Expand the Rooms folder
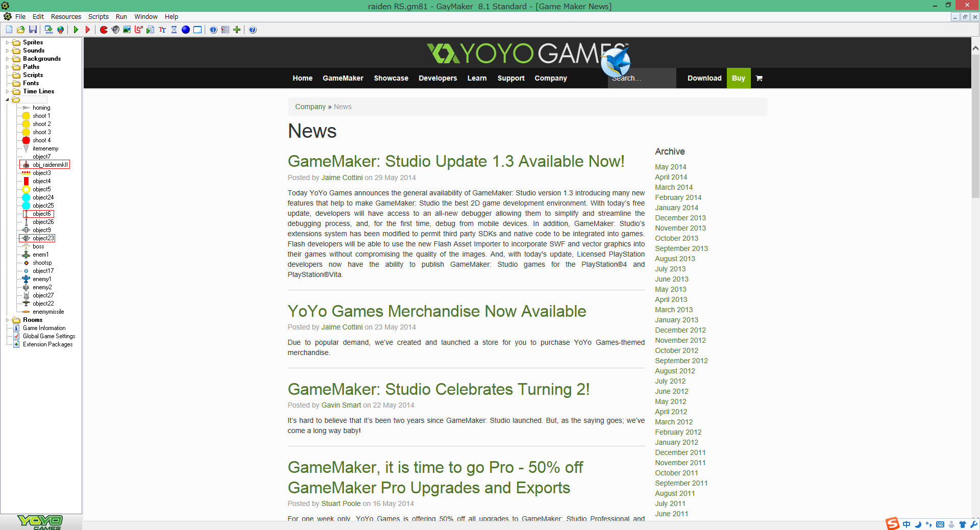980x530 pixels. coord(7,320)
